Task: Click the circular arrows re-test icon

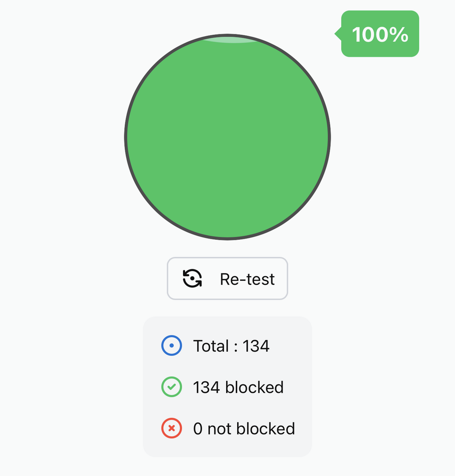Action: [192, 279]
